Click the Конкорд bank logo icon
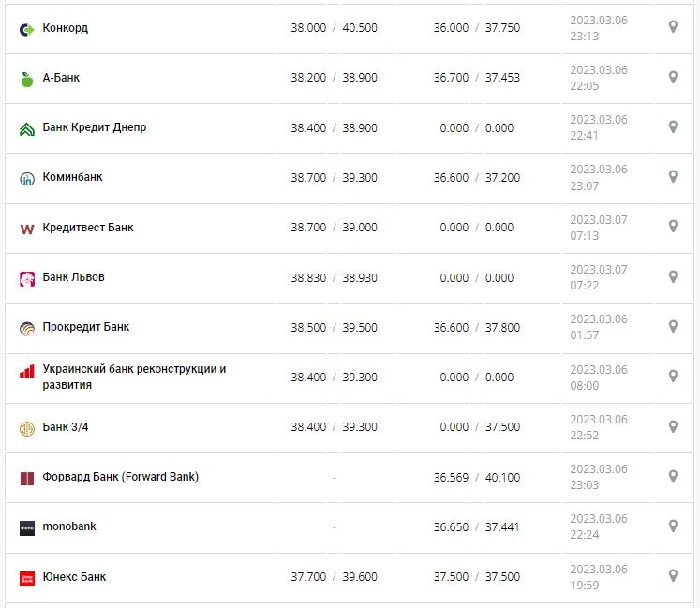 (x=26, y=29)
